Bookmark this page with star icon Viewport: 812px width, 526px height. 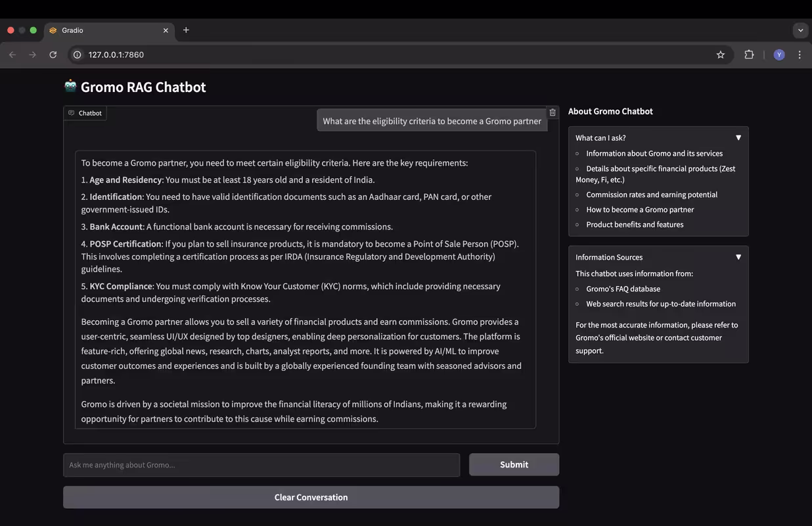(721, 55)
